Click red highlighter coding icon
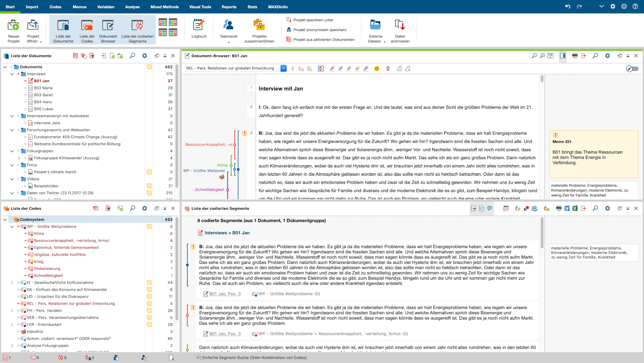644x363 pixels. [x=332, y=69]
